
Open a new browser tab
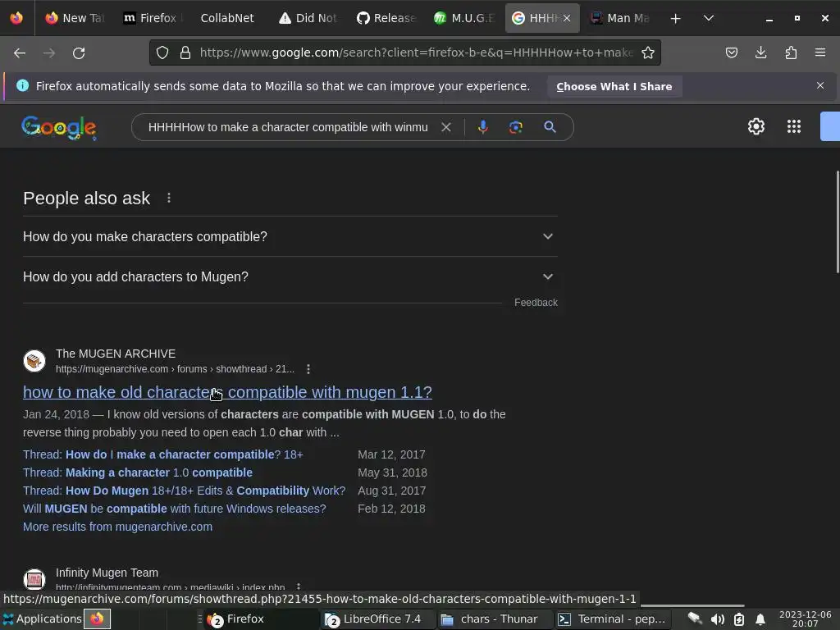(676, 18)
